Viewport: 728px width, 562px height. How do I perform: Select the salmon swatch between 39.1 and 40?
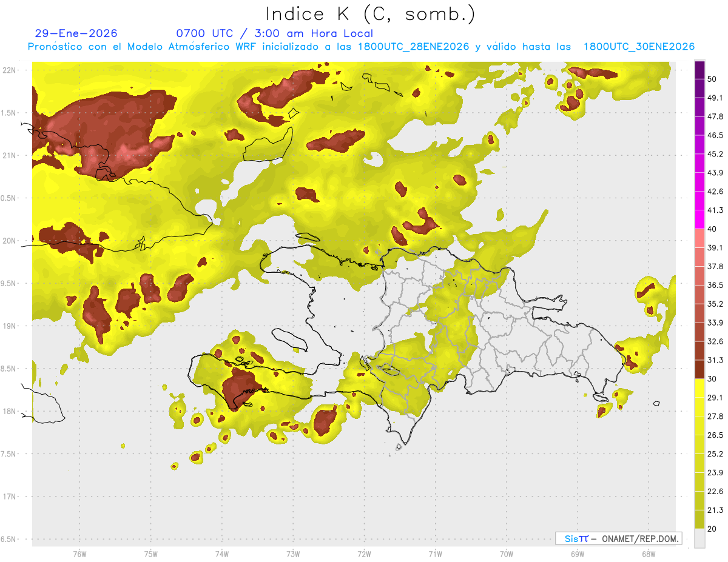(699, 238)
